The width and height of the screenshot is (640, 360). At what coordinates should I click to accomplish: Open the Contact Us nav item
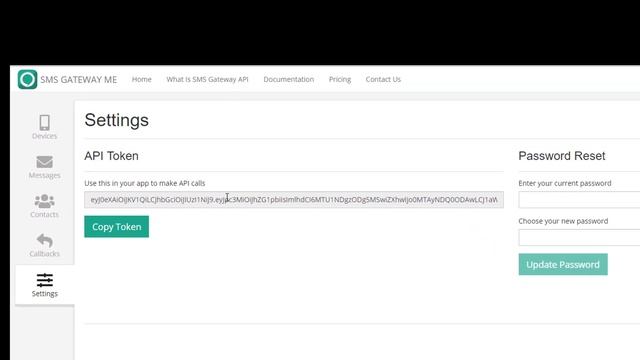383,79
